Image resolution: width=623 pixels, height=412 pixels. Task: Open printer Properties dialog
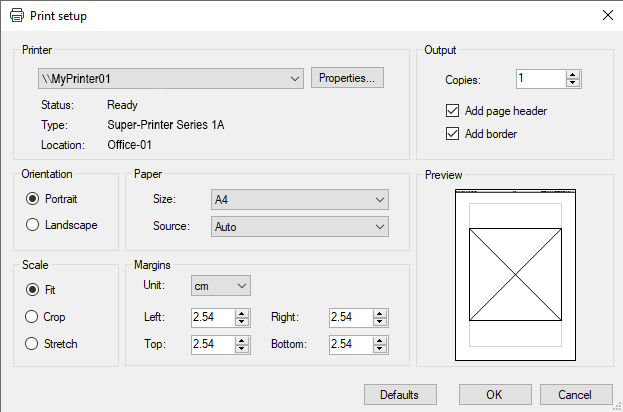click(x=347, y=78)
